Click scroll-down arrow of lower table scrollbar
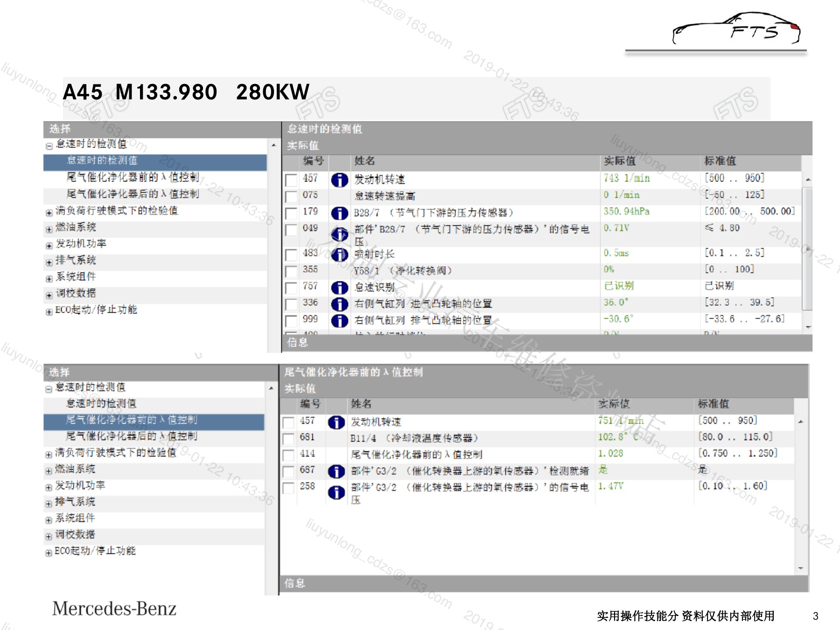Screen dimensions: 840x630 pyautogui.click(x=801, y=568)
